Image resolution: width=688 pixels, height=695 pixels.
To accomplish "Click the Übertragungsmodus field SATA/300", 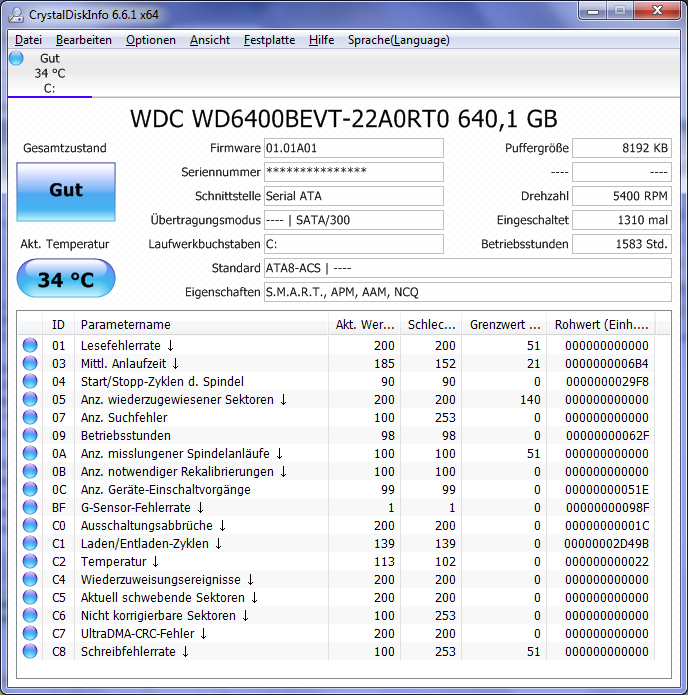I will (354, 220).
